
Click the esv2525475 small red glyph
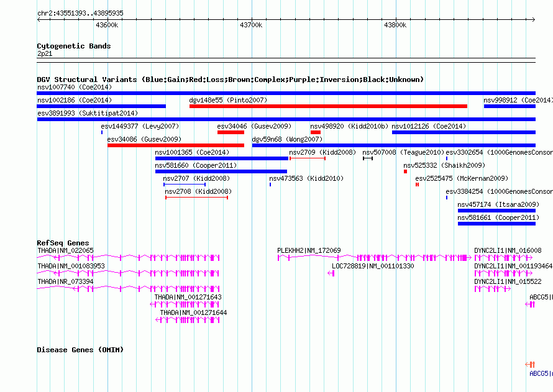[417, 185]
